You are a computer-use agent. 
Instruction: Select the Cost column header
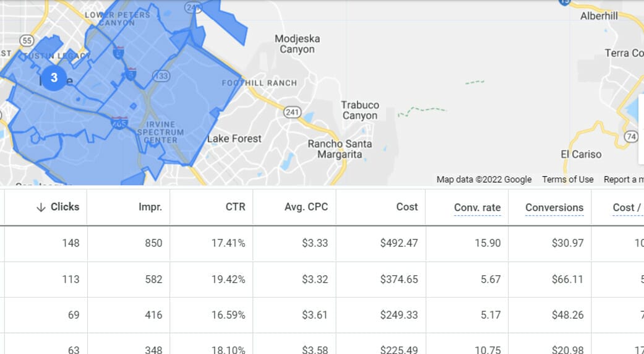click(x=407, y=207)
